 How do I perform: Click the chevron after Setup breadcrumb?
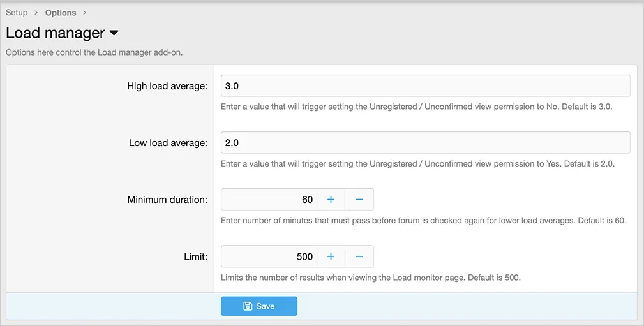coord(36,13)
